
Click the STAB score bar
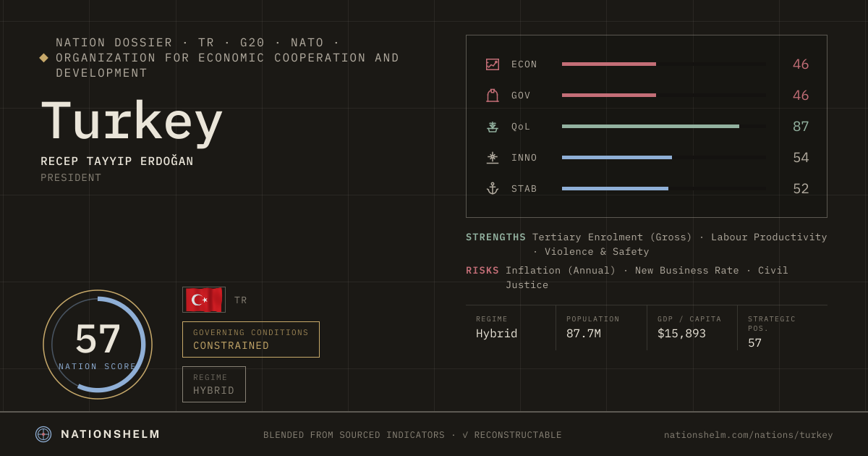pos(663,189)
